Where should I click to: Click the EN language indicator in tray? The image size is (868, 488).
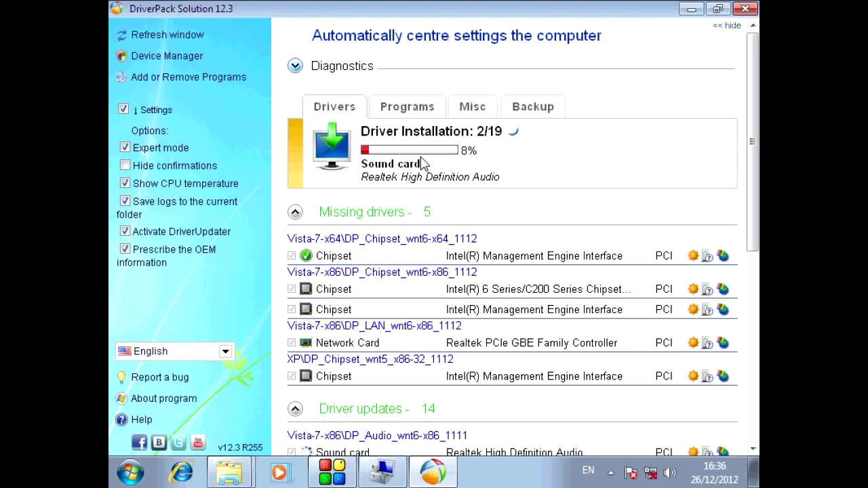coord(588,470)
